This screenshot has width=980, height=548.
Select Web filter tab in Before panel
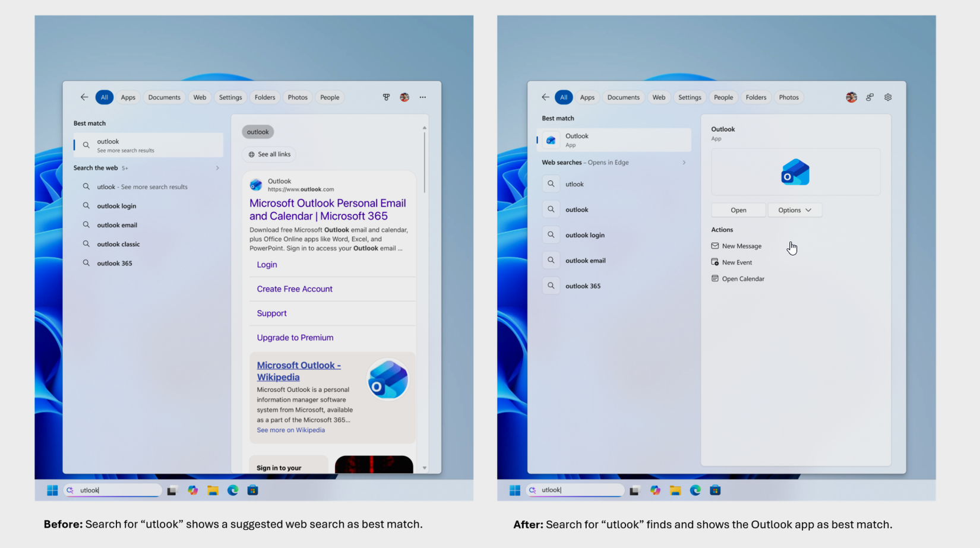200,97
